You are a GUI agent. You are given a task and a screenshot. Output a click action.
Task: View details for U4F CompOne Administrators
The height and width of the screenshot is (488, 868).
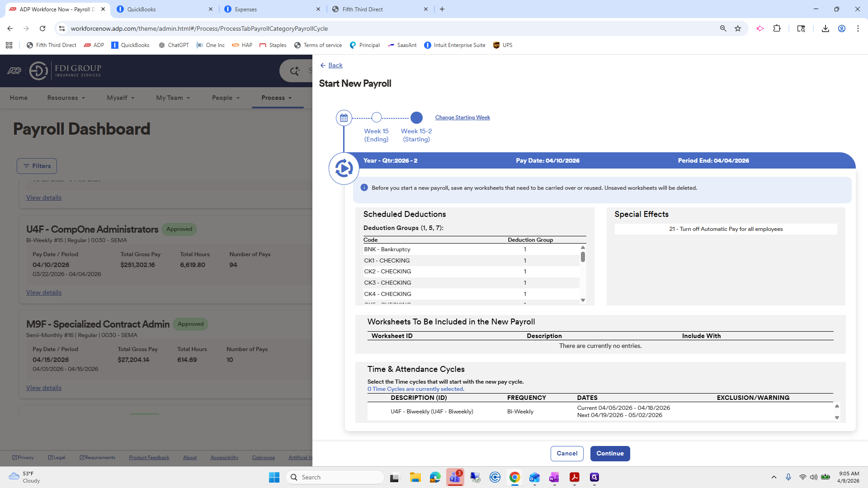tap(44, 293)
